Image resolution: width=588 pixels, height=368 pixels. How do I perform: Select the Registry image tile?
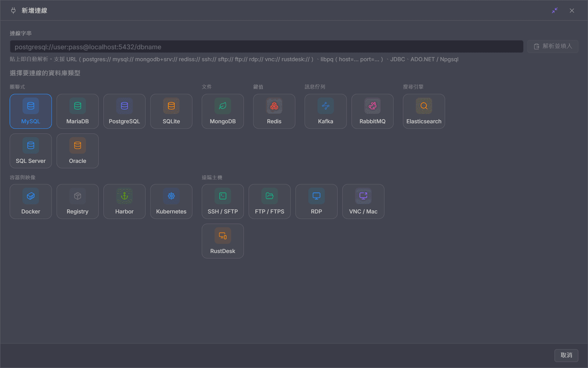click(x=78, y=201)
